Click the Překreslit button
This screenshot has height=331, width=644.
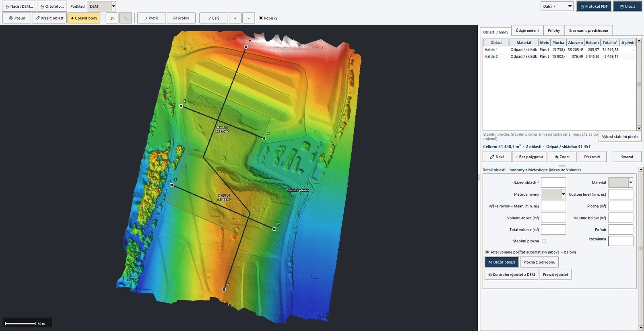pos(592,157)
